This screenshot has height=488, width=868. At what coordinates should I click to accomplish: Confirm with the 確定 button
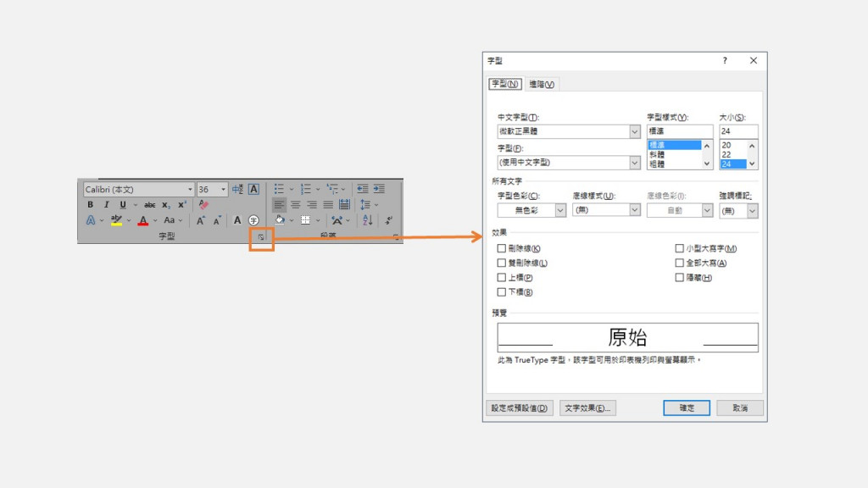click(687, 408)
